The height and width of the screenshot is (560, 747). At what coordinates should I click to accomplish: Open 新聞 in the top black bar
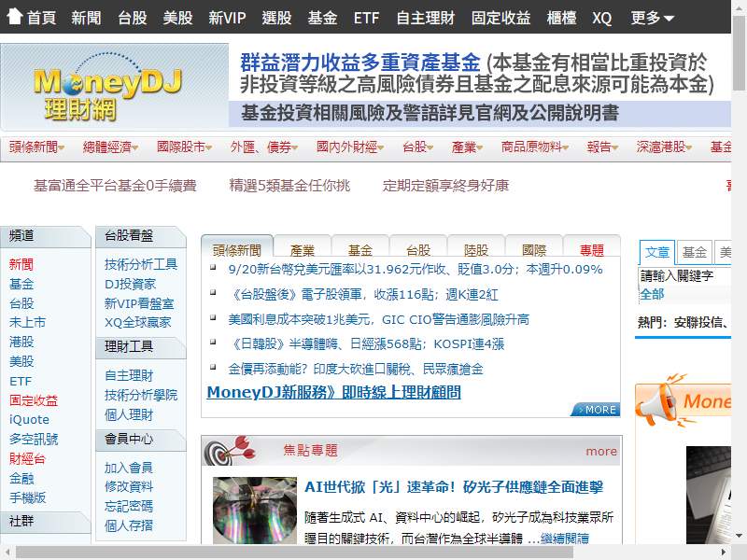(x=86, y=18)
